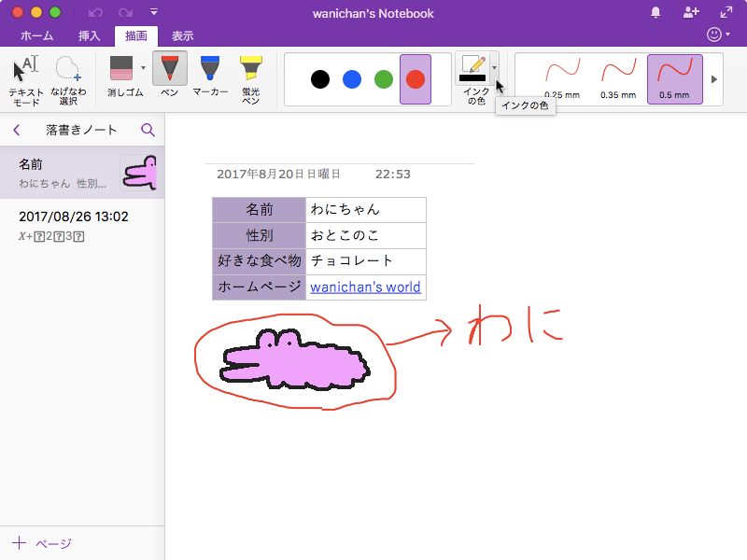Enter full screen with the arrows icon
The width and height of the screenshot is (747, 560).
pyautogui.click(x=726, y=12)
